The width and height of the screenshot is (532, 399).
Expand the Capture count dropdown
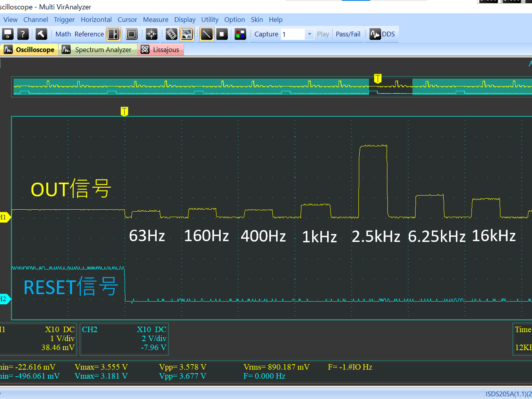click(309, 34)
